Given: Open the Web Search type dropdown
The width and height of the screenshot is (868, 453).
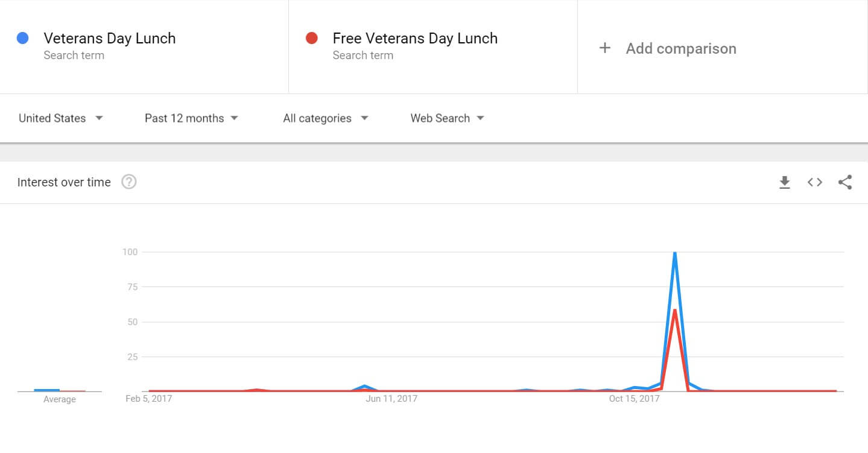Looking at the screenshot, I should pos(448,118).
